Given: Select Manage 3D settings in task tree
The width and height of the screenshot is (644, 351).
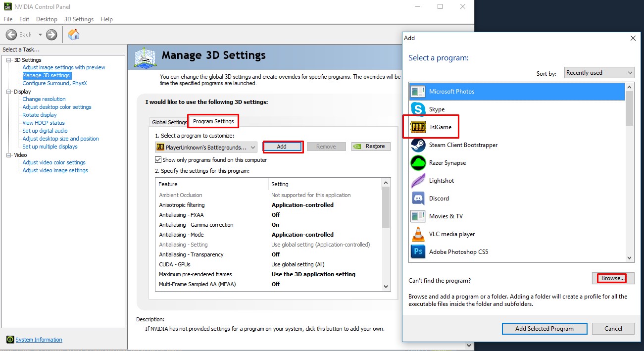Looking at the screenshot, I should pyautogui.click(x=47, y=76).
